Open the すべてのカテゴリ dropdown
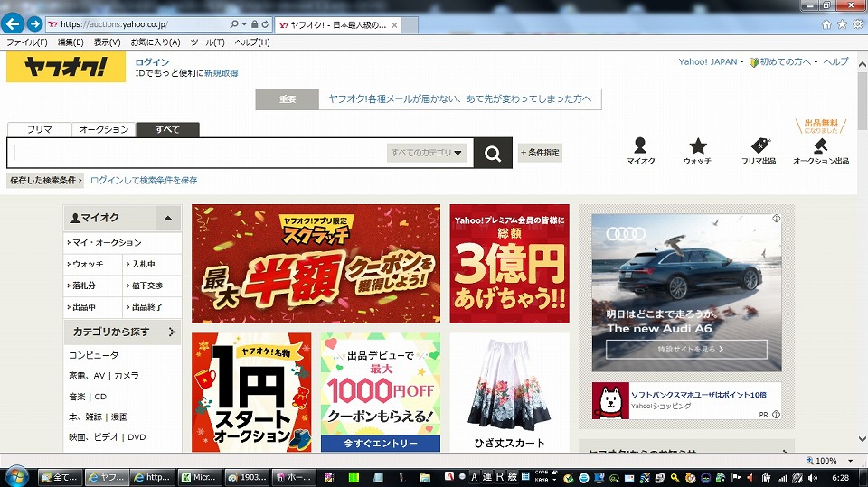The image size is (868, 487). point(428,154)
